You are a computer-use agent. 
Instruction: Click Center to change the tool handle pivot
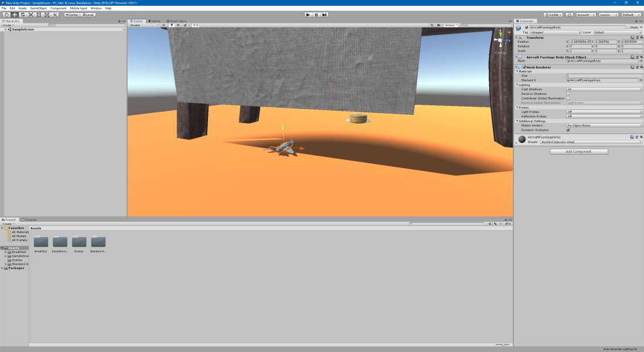point(71,15)
